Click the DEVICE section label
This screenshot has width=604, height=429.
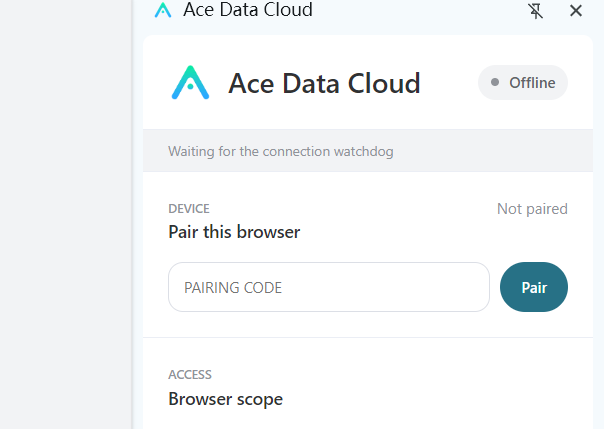coord(189,209)
